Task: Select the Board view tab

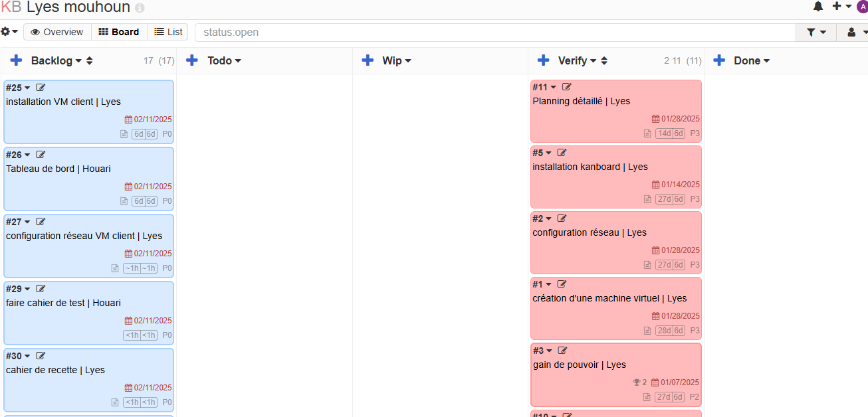Action: (119, 32)
